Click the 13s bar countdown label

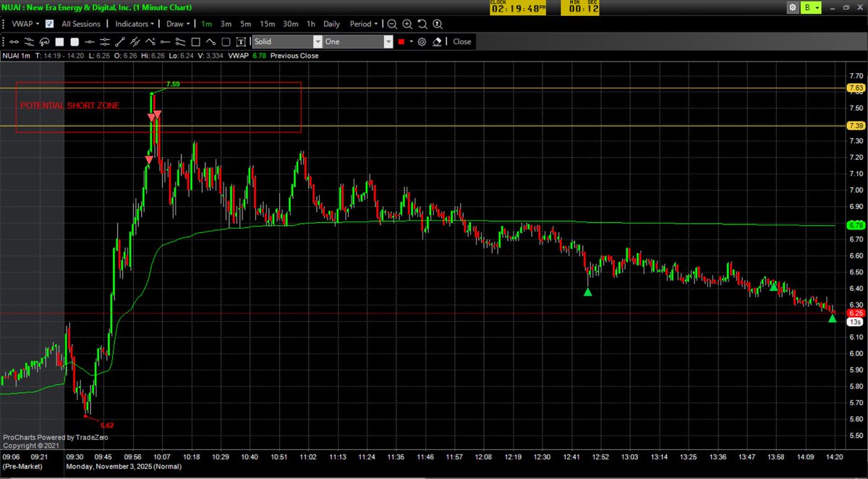[x=854, y=322]
